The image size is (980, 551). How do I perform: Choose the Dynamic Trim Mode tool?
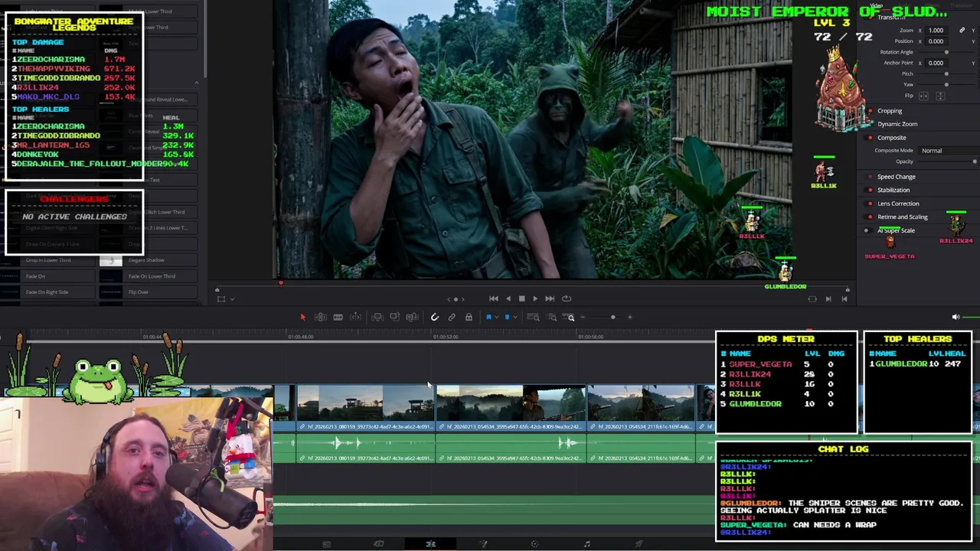(x=338, y=317)
